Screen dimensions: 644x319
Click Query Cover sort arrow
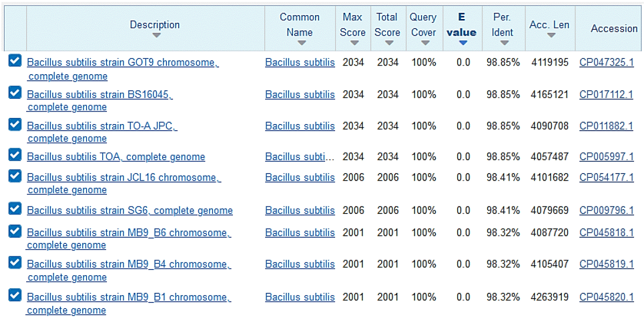(x=425, y=43)
